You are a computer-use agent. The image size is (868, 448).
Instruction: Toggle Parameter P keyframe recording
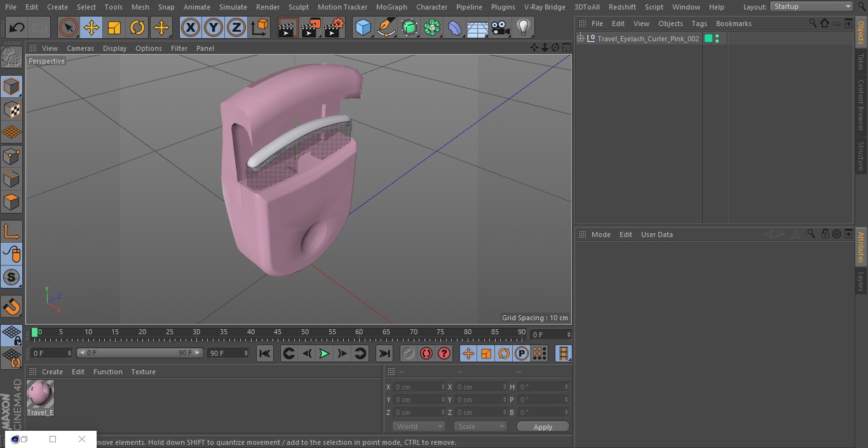[522, 353]
